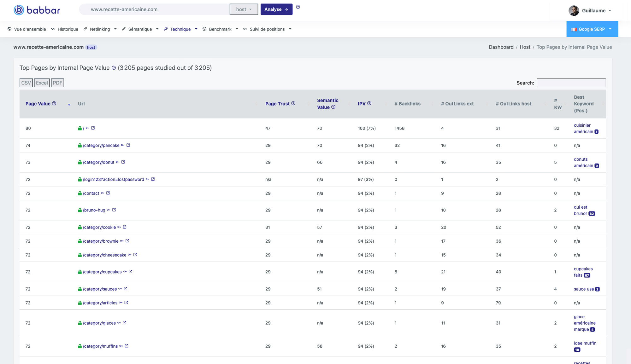Sort table by Page Value arrow
This screenshot has height=364, width=631.
click(x=69, y=105)
